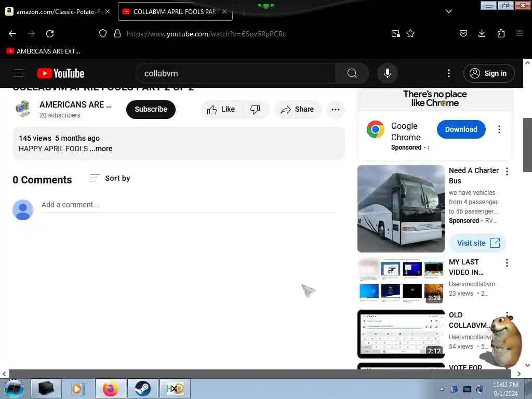The height and width of the screenshot is (399, 532).
Task: Open MY LAST VIDEO thumbnail
Action: [x=401, y=280]
